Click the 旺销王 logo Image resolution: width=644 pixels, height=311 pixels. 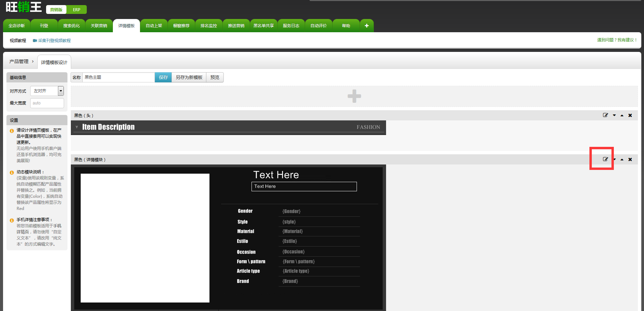click(24, 7)
